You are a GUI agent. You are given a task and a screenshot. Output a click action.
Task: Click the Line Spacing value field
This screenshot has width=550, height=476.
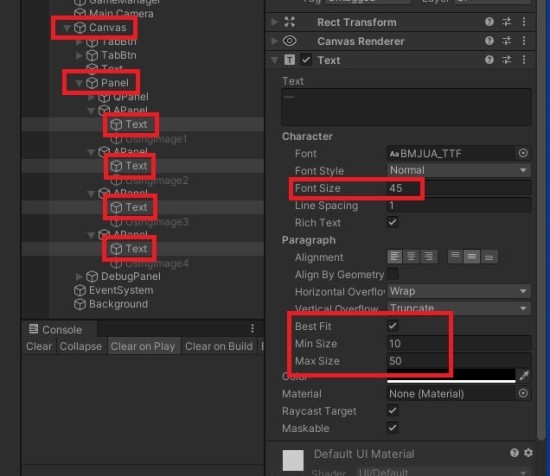pyautogui.click(x=459, y=205)
